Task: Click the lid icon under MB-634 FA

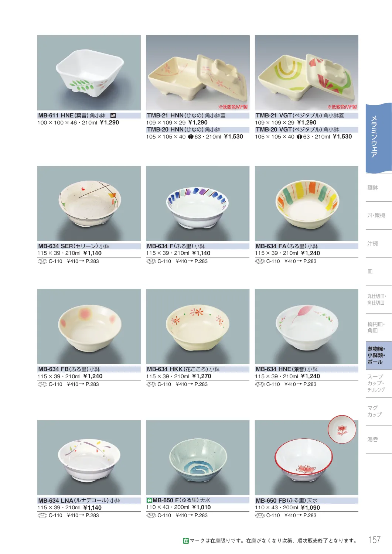Action: pyautogui.click(x=260, y=261)
